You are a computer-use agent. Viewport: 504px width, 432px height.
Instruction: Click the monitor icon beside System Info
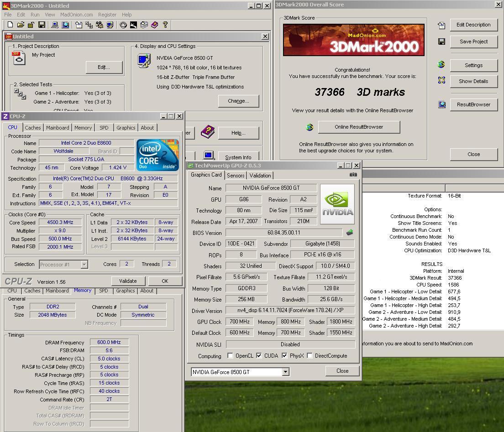click(x=209, y=155)
